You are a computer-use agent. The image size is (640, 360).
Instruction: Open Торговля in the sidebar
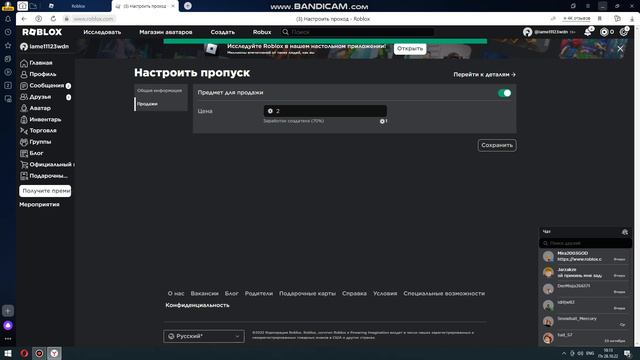coord(42,131)
